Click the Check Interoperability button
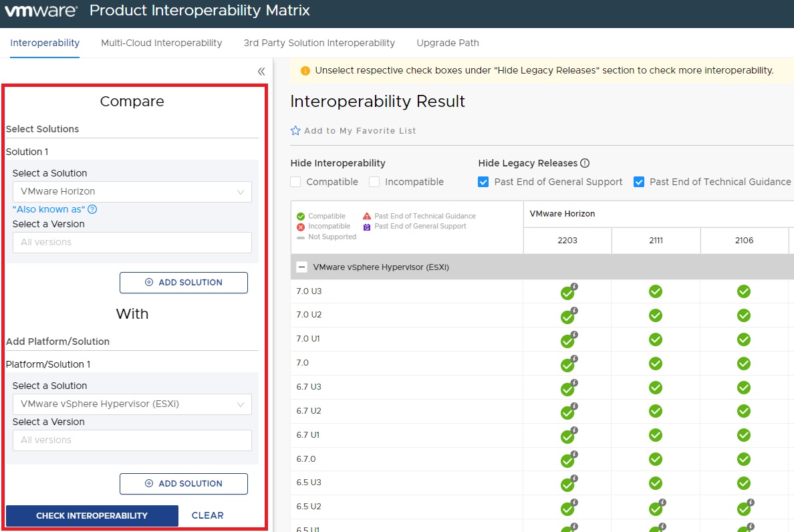Image resolution: width=794 pixels, height=532 pixels. (x=92, y=515)
